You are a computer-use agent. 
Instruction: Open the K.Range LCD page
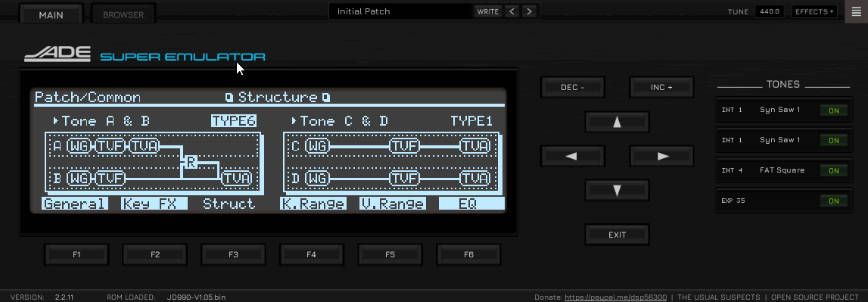[x=313, y=204]
